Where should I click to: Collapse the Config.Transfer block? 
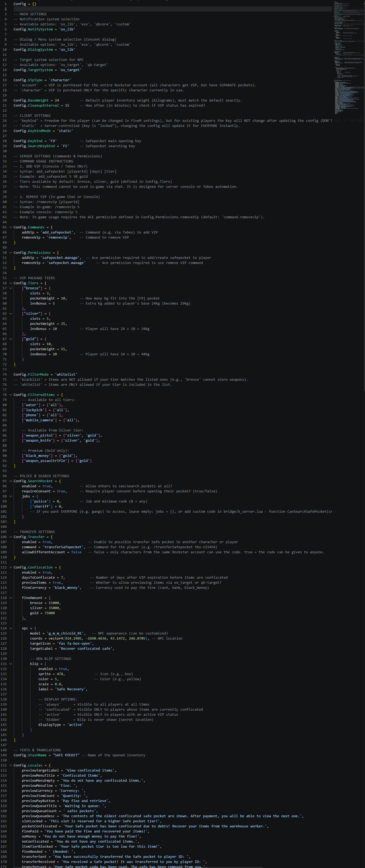click(10, 537)
